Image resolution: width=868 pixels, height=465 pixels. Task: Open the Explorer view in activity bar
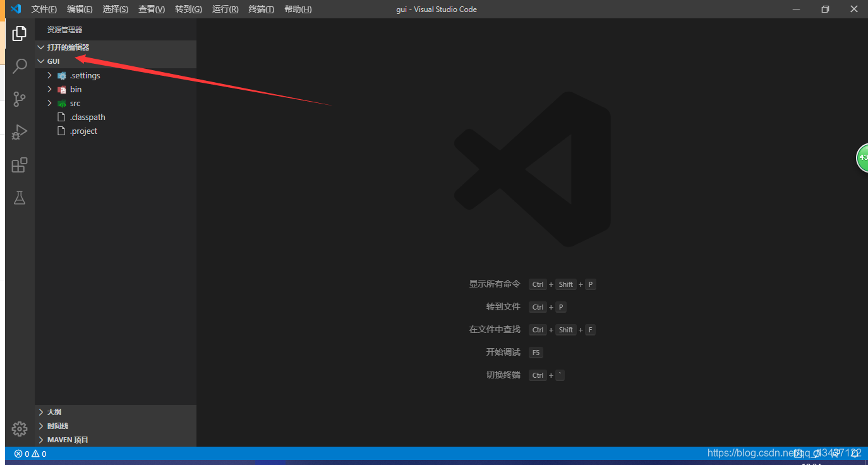click(20, 33)
